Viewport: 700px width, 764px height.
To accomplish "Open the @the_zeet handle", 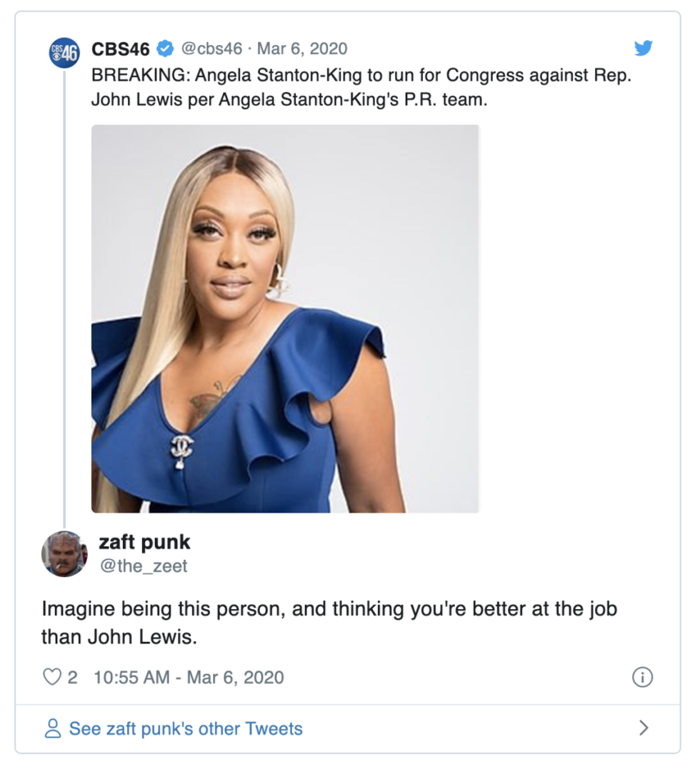I will [144, 566].
